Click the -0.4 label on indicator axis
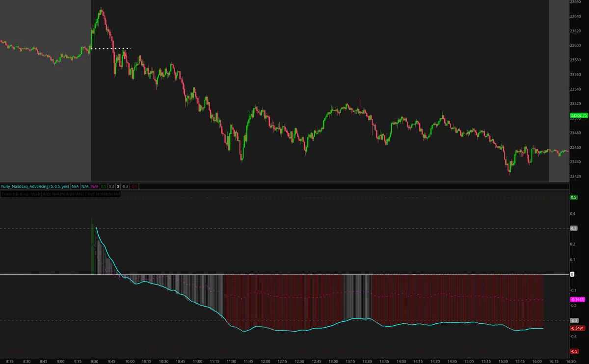Viewport: 589px width, 364px height. tap(573, 337)
